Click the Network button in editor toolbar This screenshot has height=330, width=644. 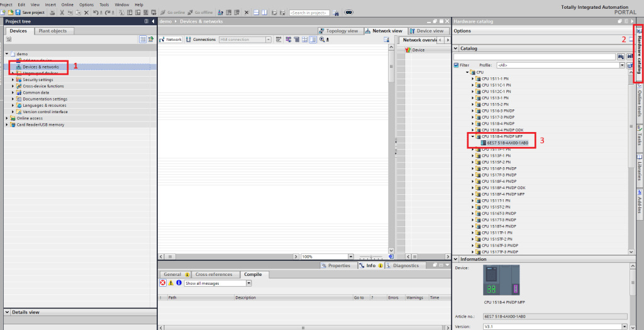tap(170, 40)
